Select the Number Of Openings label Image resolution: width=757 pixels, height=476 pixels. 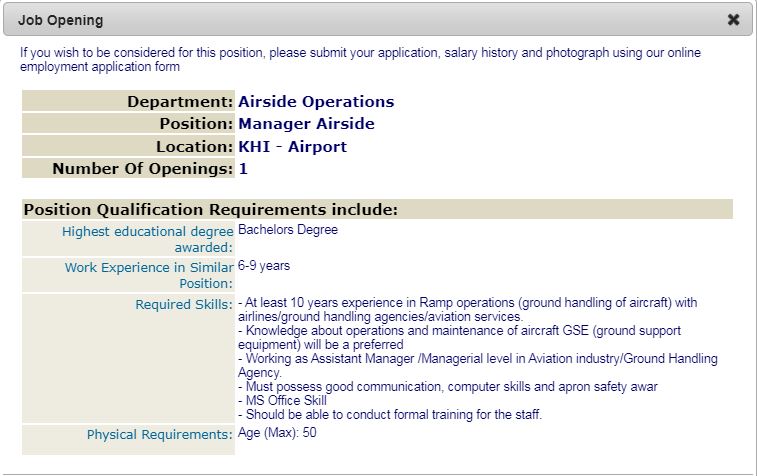coord(142,169)
